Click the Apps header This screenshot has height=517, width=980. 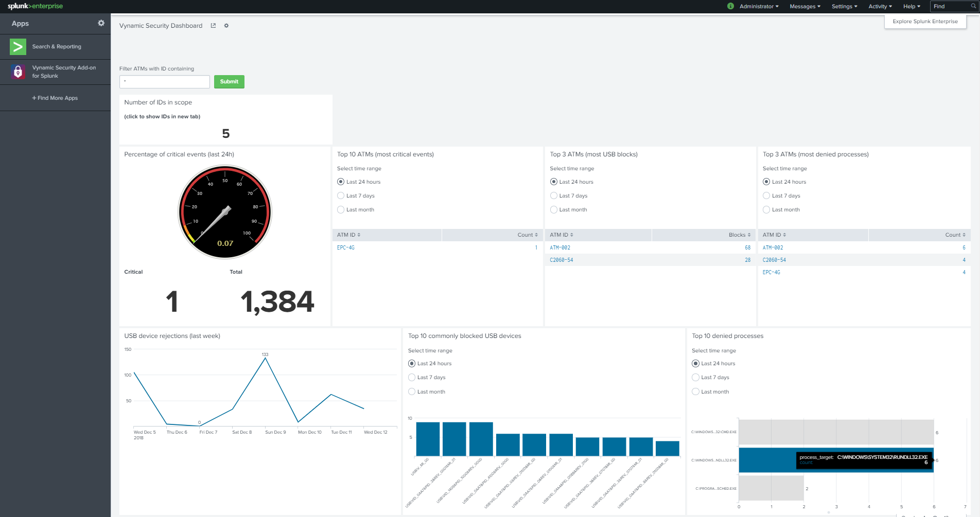(20, 23)
